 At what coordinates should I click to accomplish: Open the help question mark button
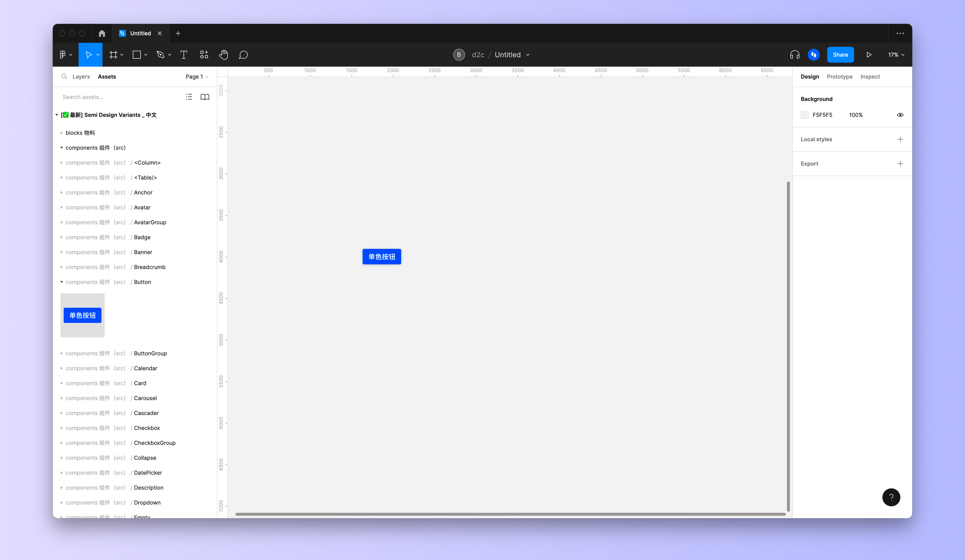(x=891, y=497)
